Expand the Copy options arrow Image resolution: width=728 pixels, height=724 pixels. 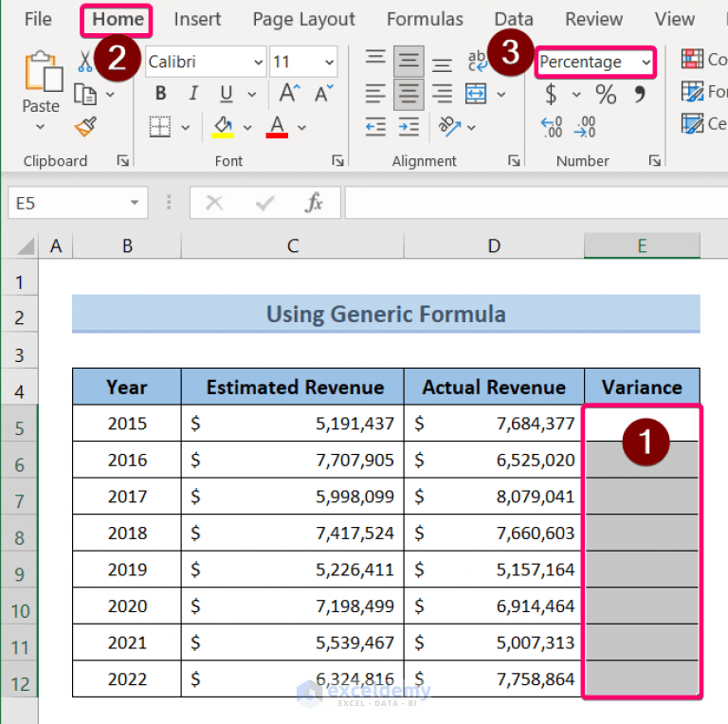pos(110,95)
